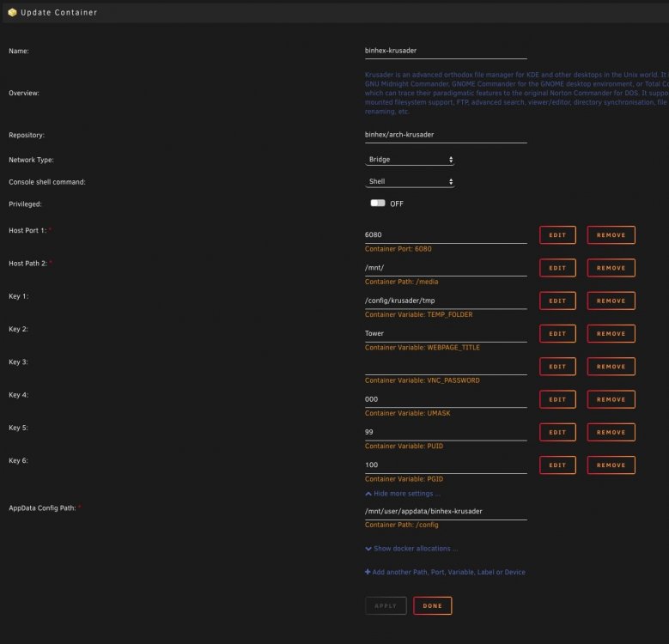Click the Apply button
Image resolution: width=669 pixels, height=644 pixels.
click(x=386, y=605)
